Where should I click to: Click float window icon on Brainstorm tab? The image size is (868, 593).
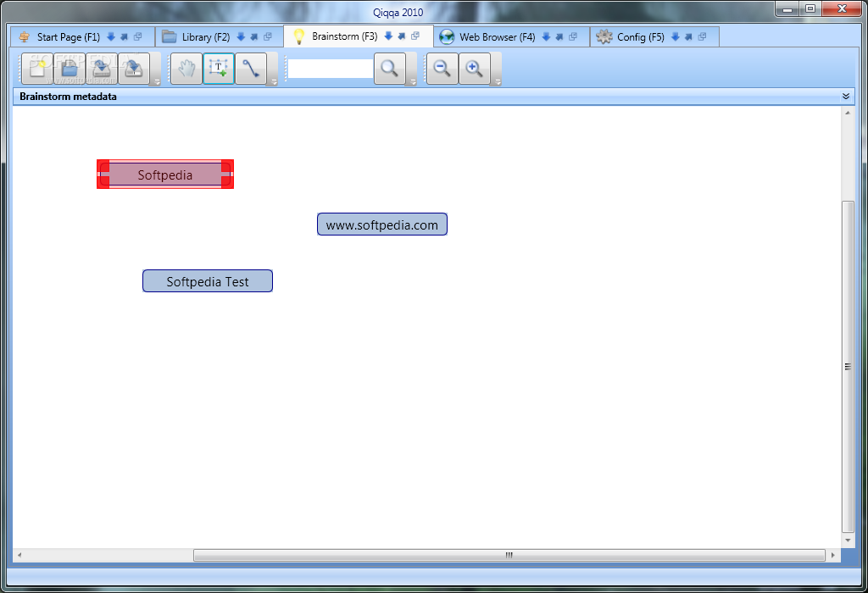click(415, 36)
